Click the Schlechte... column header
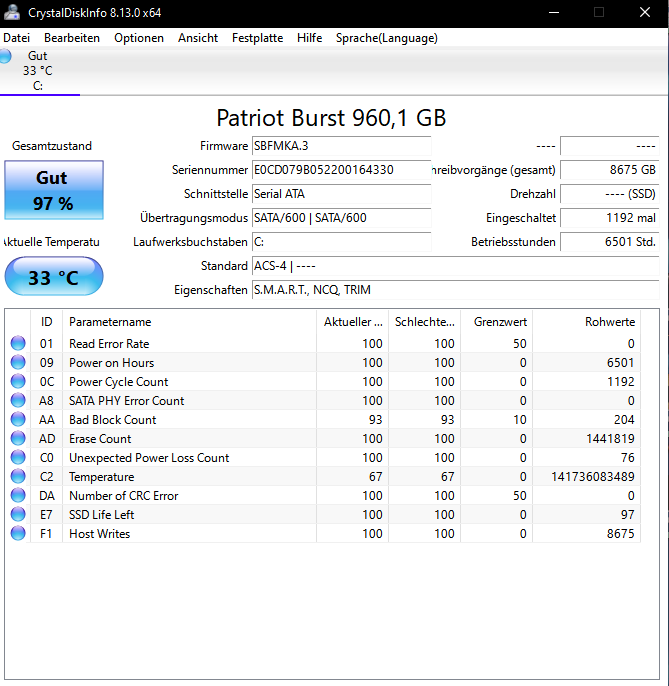 [424, 322]
